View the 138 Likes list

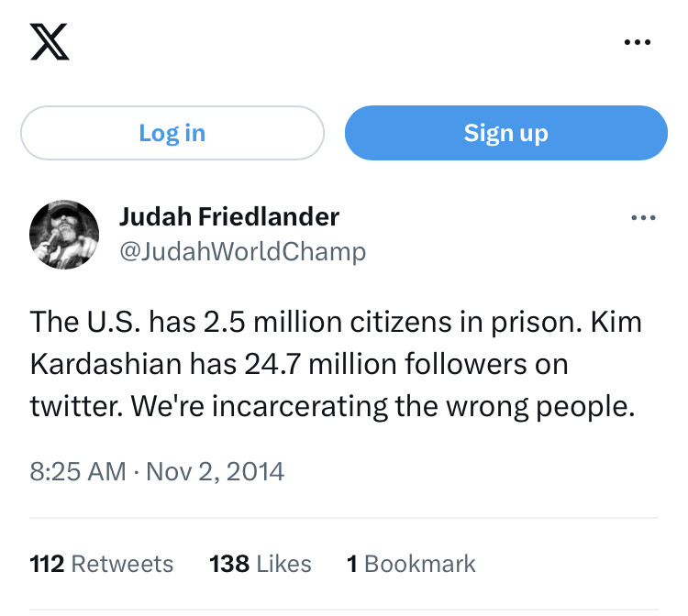(x=261, y=563)
